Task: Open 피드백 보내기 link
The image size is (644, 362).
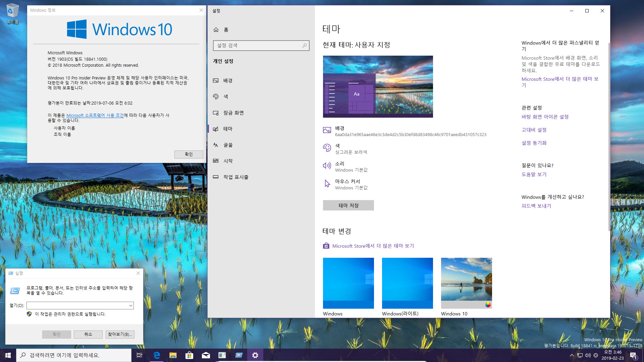Action: [x=536, y=206]
